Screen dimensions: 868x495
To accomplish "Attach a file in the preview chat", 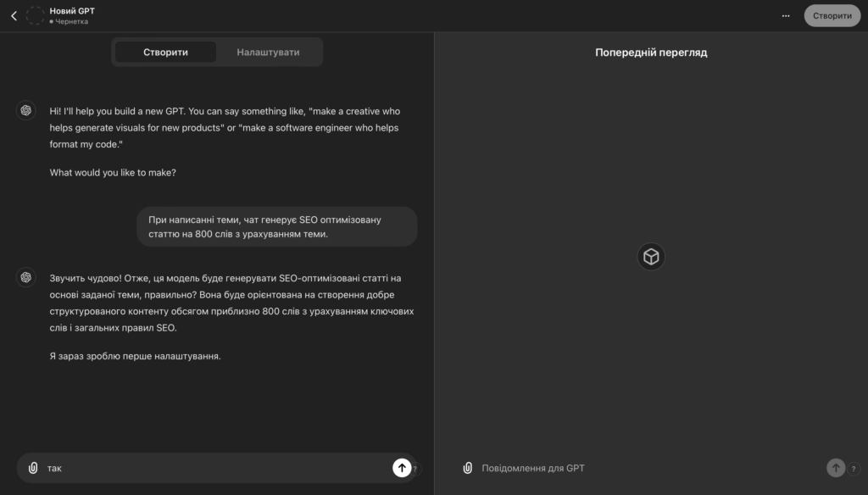I will pyautogui.click(x=467, y=468).
